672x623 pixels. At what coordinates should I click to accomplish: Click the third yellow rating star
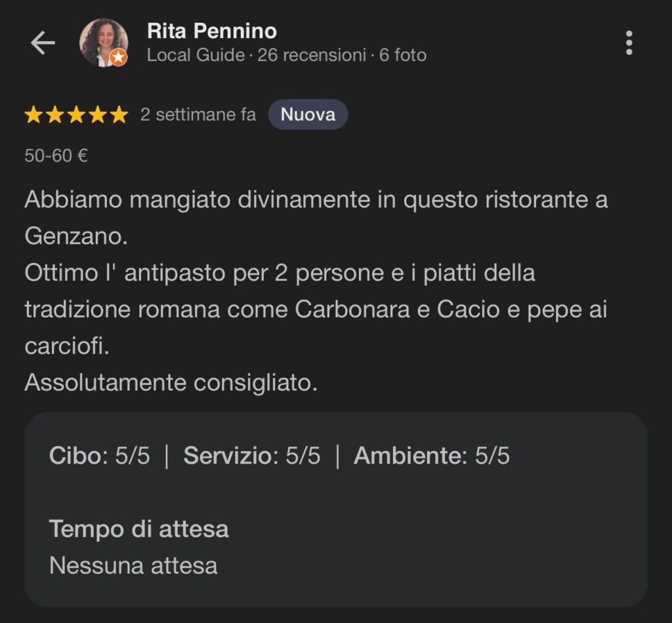(76, 115)
